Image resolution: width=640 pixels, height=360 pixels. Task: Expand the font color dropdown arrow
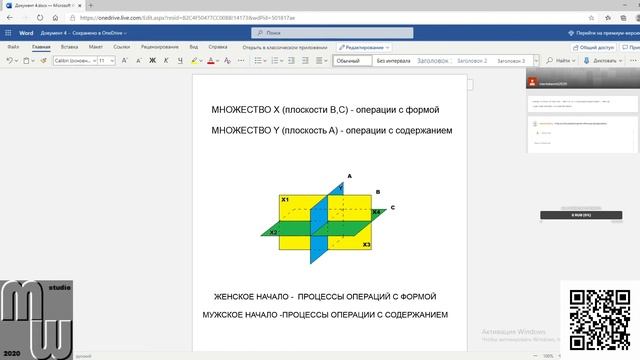coord(218,61)
